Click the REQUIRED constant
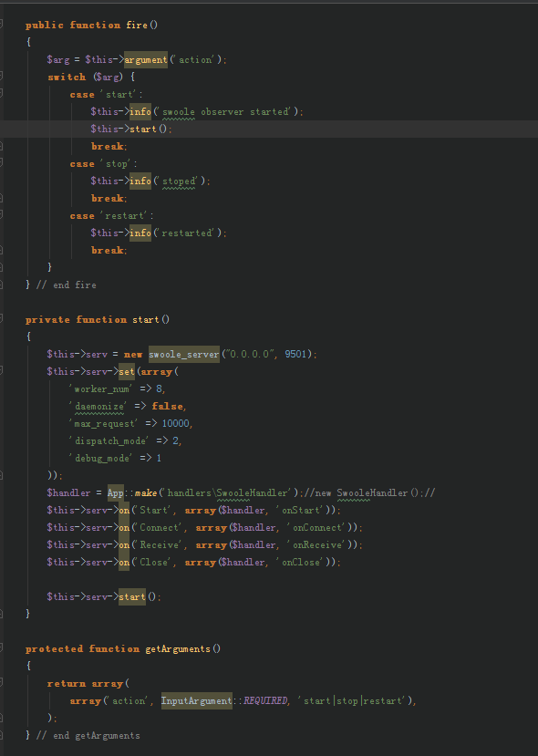Image resolution: width=538 pixels, height=756 pixels. click(x=265, y=701)
